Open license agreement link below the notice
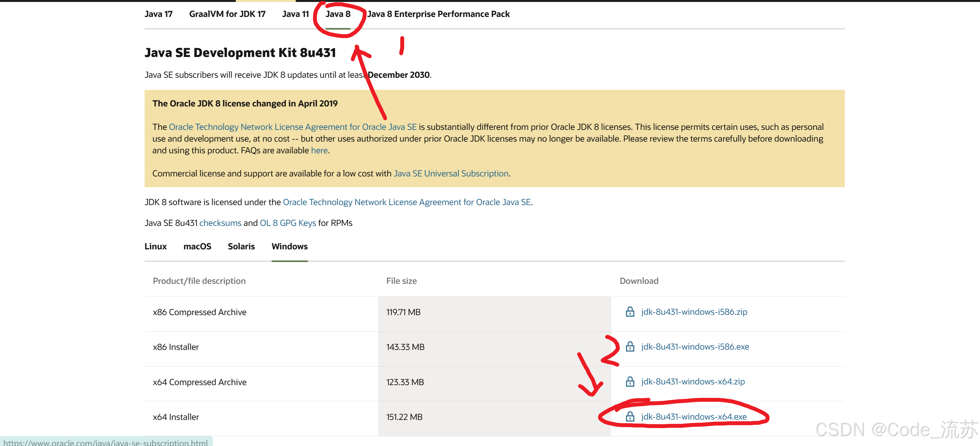The width and height of the screenshot is (980, 446). coord(407,202)
